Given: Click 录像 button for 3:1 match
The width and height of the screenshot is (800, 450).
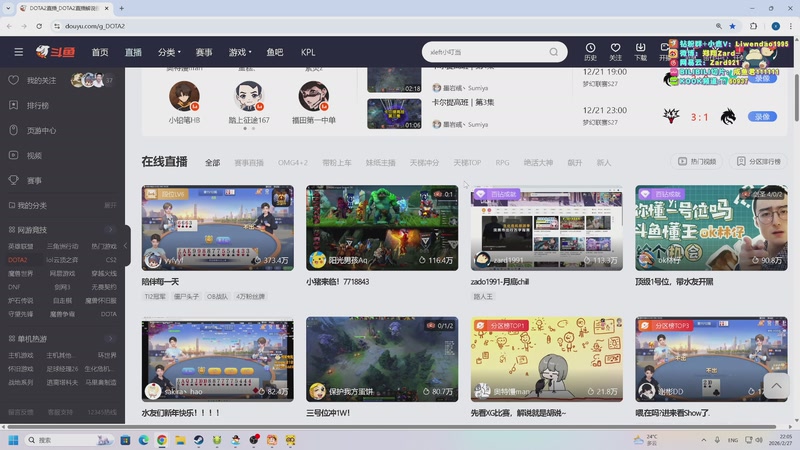Looking at the screenshot, I should tap(762, 116).
